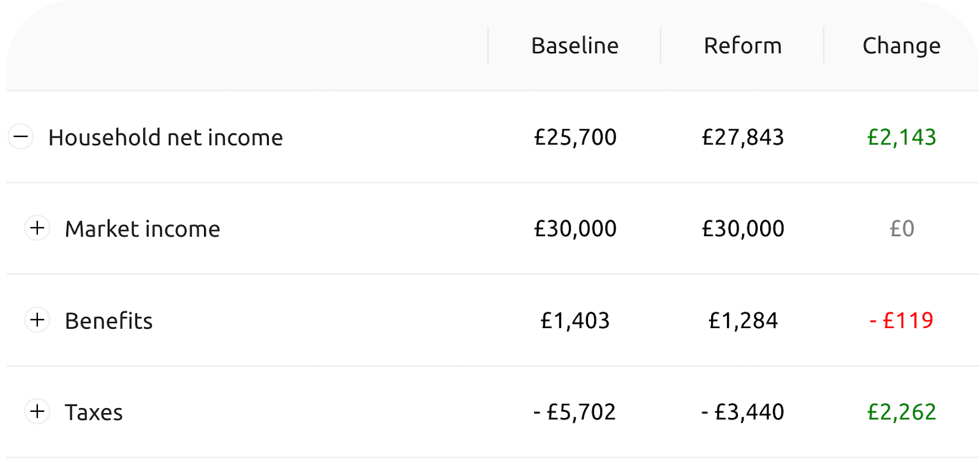Click the £27,843 reform net income value
Viewport: 980px width, 467px height.
pos(742,137)
